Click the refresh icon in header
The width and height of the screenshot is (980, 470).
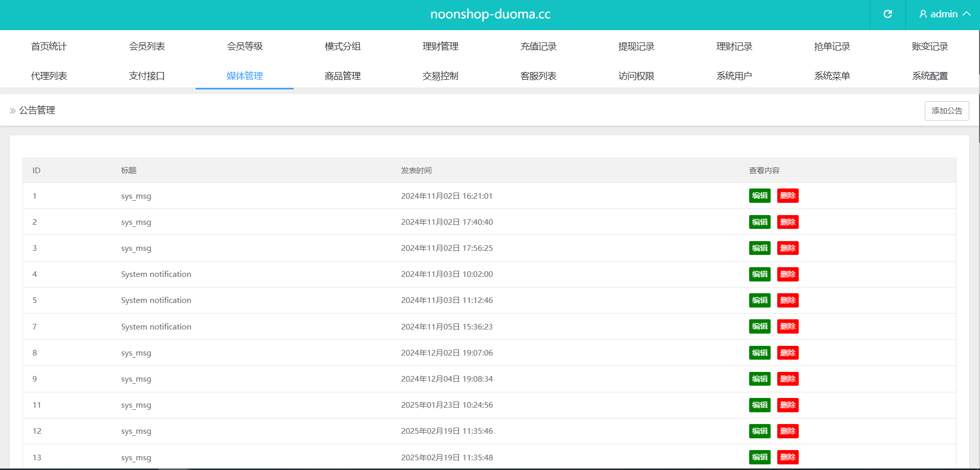[x=888, y=14]
